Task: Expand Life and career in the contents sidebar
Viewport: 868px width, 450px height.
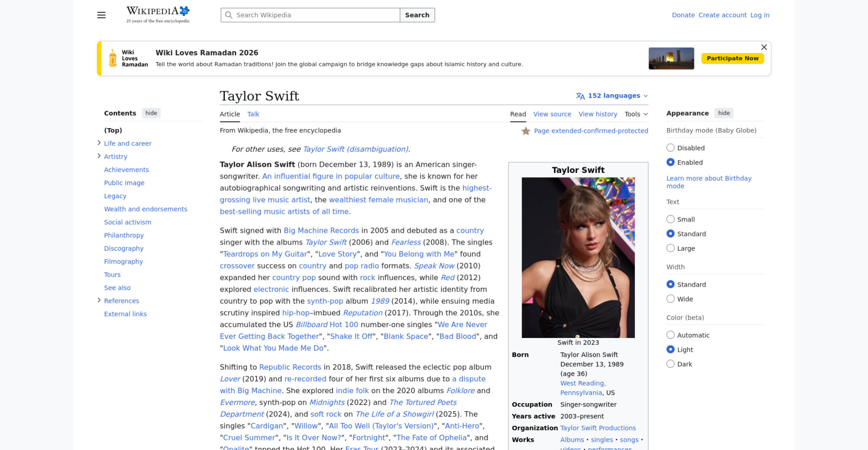Action: 99,142
